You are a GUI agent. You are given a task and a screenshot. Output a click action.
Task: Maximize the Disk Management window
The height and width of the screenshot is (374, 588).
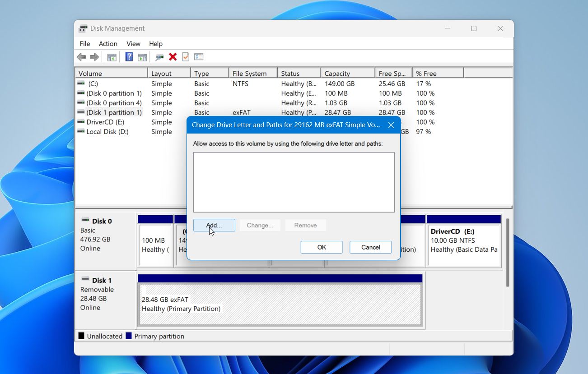tap(474, 28)
